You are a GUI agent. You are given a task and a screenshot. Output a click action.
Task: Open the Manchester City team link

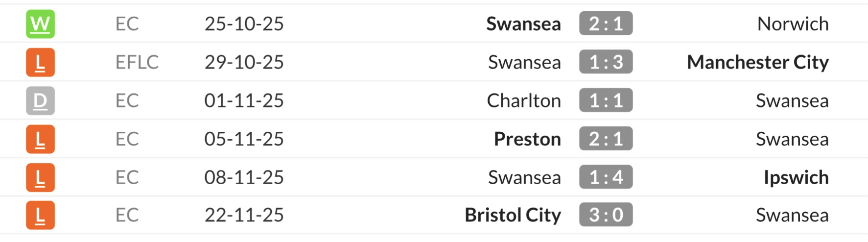click(757, 62)
